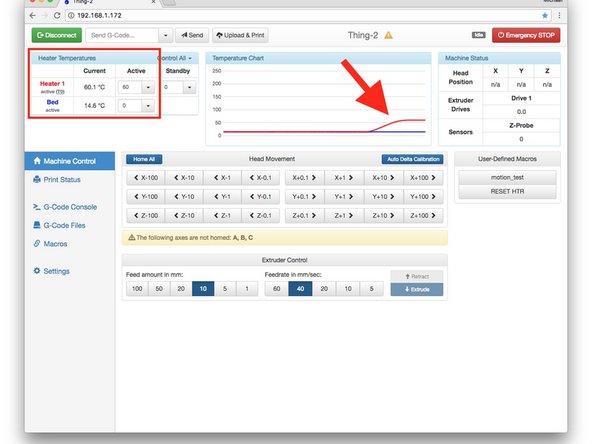Move head X-1
This screenshot has width=592, height=444.
[x=222, y=177]
